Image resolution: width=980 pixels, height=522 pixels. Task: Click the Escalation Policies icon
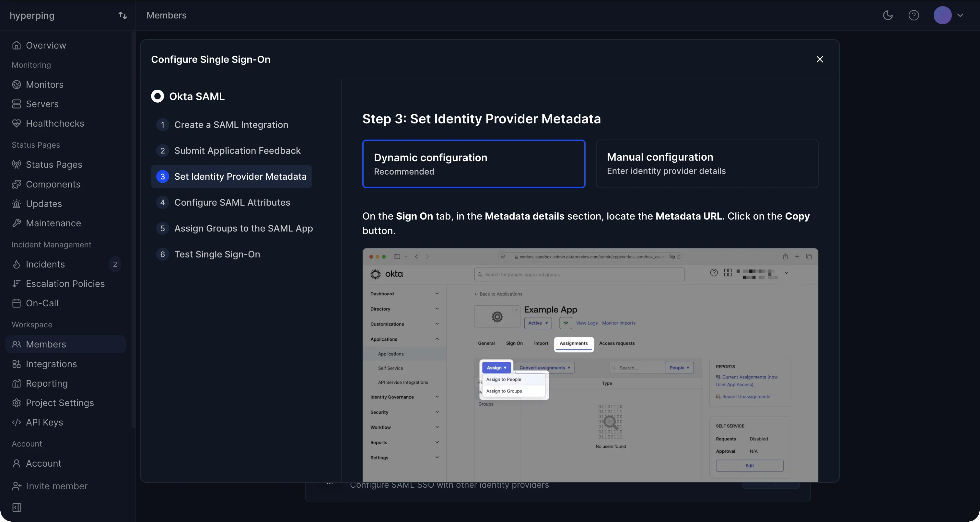(16, 283)
